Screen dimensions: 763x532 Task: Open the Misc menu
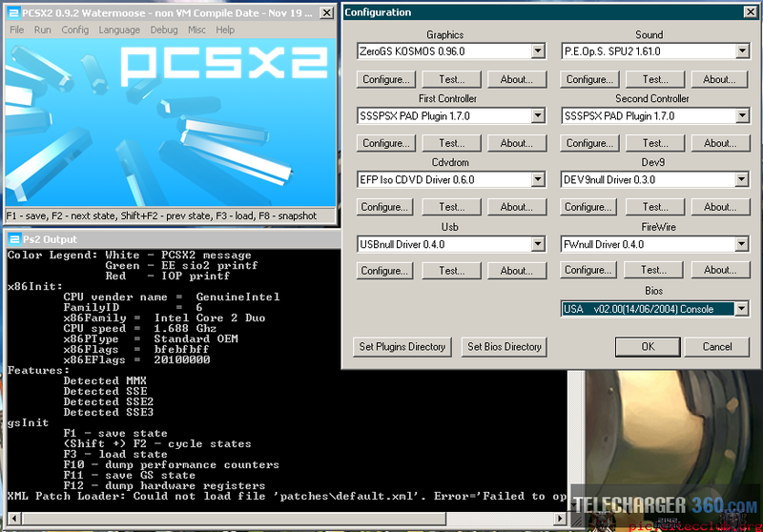click(x=196, y=30)
